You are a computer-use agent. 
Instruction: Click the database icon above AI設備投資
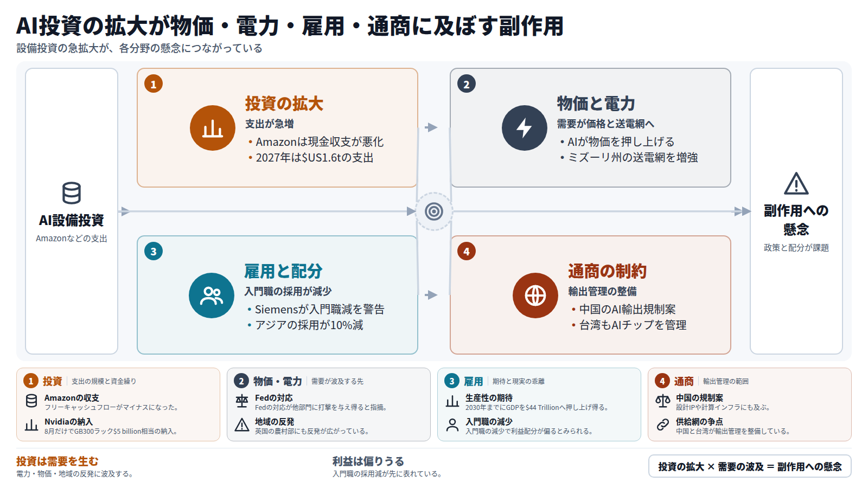[x=72, y=193]
